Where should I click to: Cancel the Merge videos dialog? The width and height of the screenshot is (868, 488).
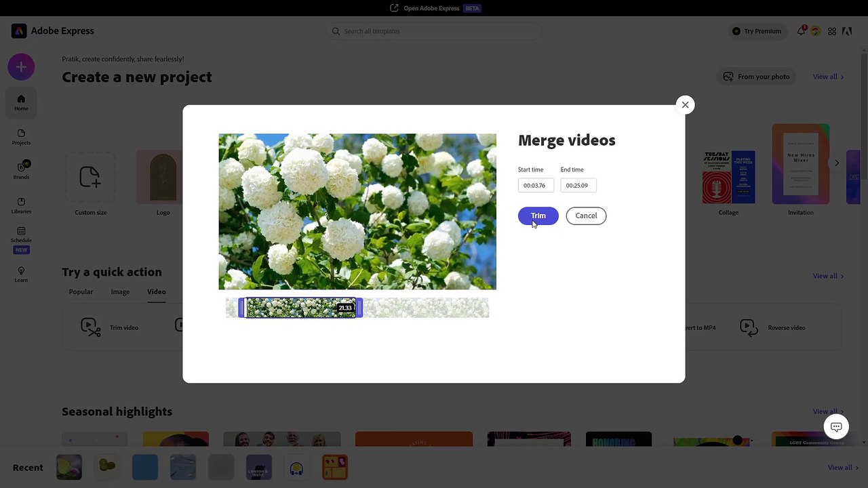[586, 216]
